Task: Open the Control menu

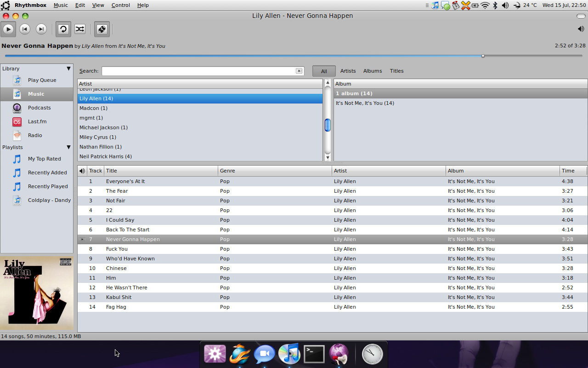Action: [x=121, y=5]
